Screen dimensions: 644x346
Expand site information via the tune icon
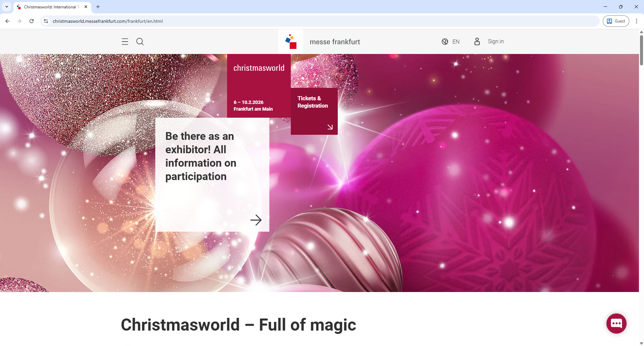pyautogui.click(x=46, y=21)
